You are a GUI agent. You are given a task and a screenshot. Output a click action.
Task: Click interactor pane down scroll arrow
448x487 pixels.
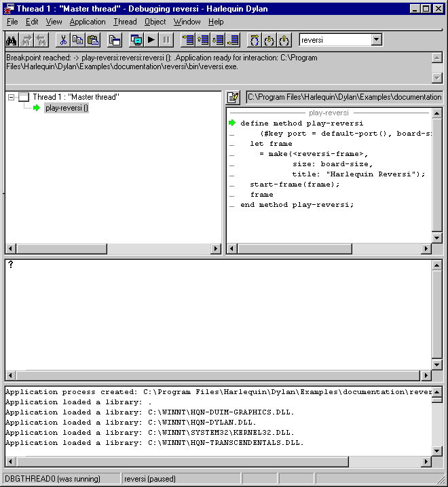click(x=437, y=365)
